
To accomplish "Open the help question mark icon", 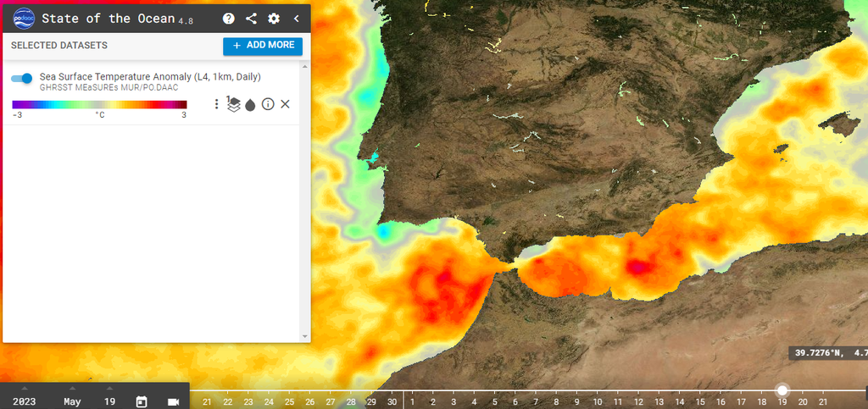I will click(x=229, y=19).
